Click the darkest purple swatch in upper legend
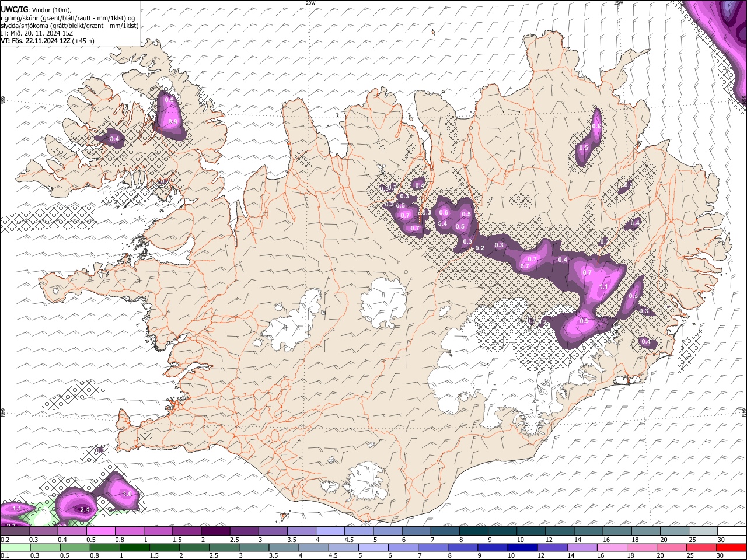Screen dimensions: 747x560 [214, 531]
